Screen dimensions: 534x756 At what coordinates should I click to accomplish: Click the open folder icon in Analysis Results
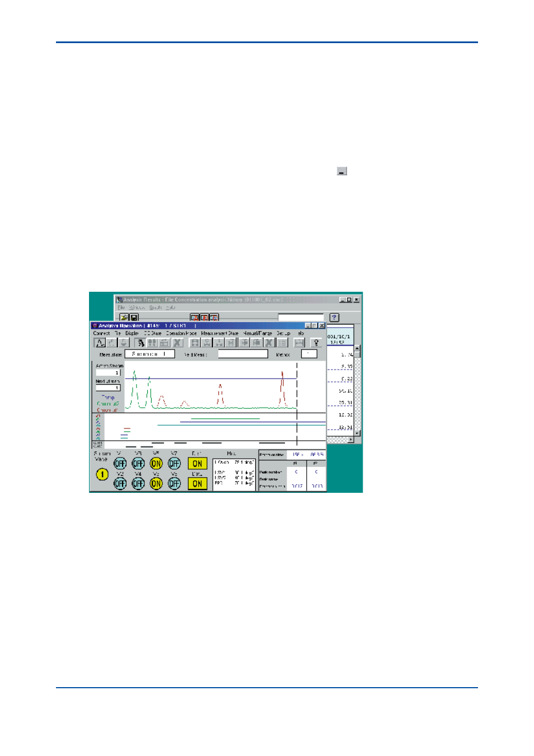pos(124,318)
